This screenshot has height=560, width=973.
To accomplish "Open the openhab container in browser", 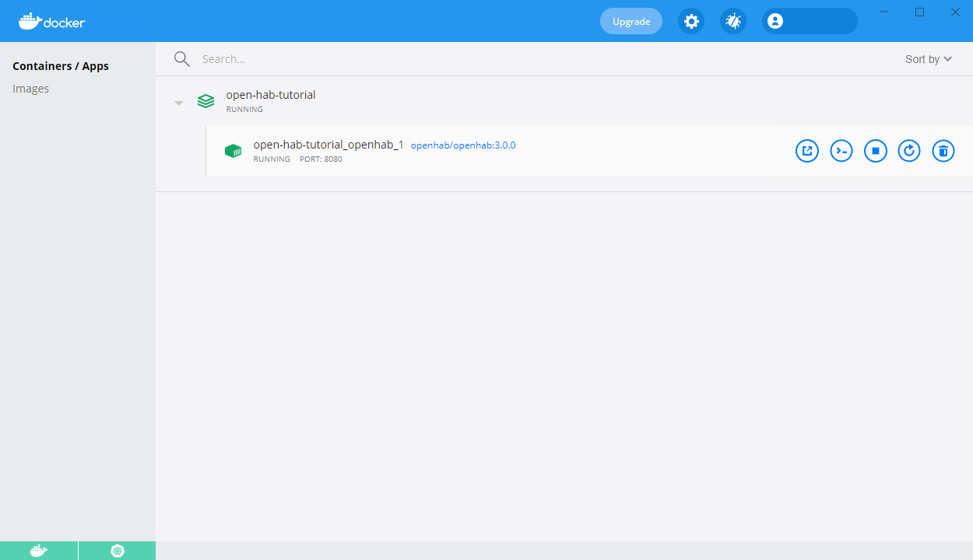I will pos(807,151).
